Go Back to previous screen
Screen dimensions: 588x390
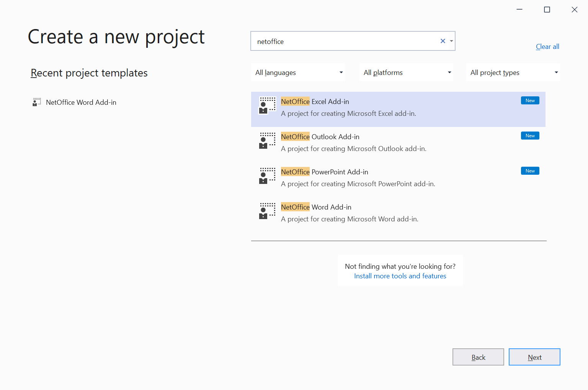pos(478,357)
